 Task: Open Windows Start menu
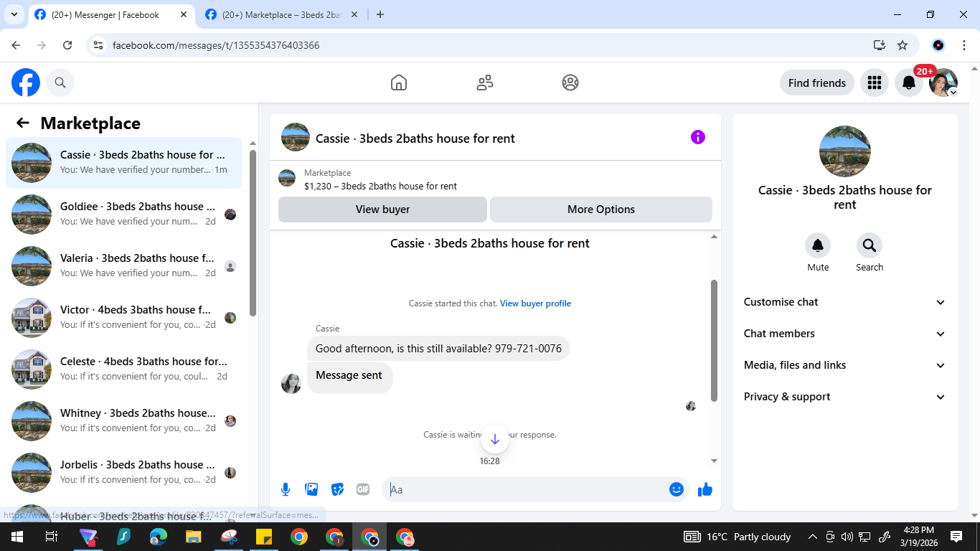pyautogui.click(x=17, y=537)
